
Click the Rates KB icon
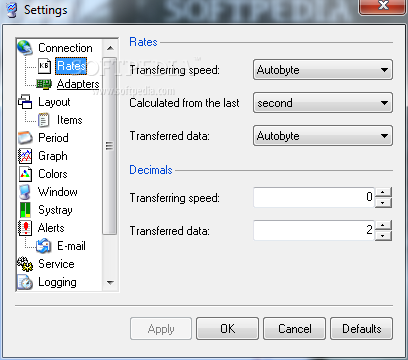pos(44,66)
